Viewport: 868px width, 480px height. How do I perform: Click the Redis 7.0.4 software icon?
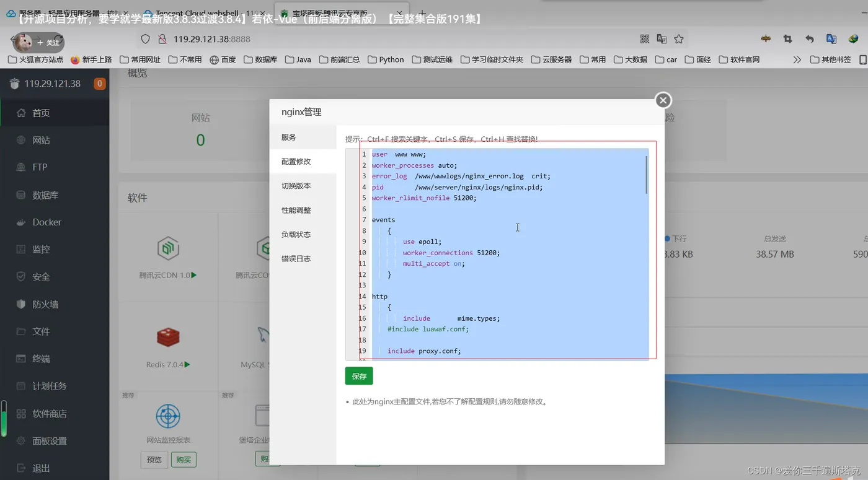click(x=167, y=338)
